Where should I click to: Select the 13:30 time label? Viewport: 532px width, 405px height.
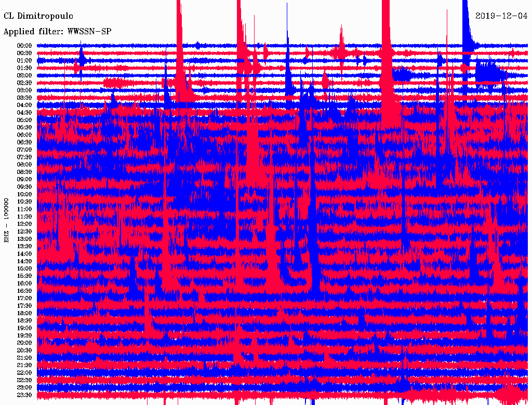coord(24,246)
